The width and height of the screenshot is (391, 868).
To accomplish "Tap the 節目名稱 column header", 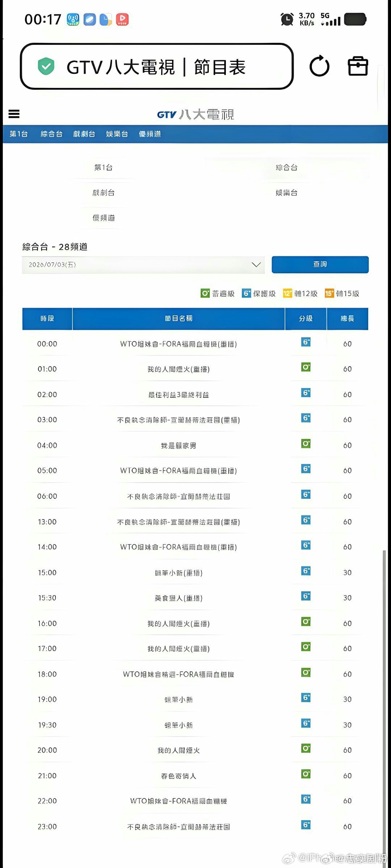I will [x=178, y=319].
